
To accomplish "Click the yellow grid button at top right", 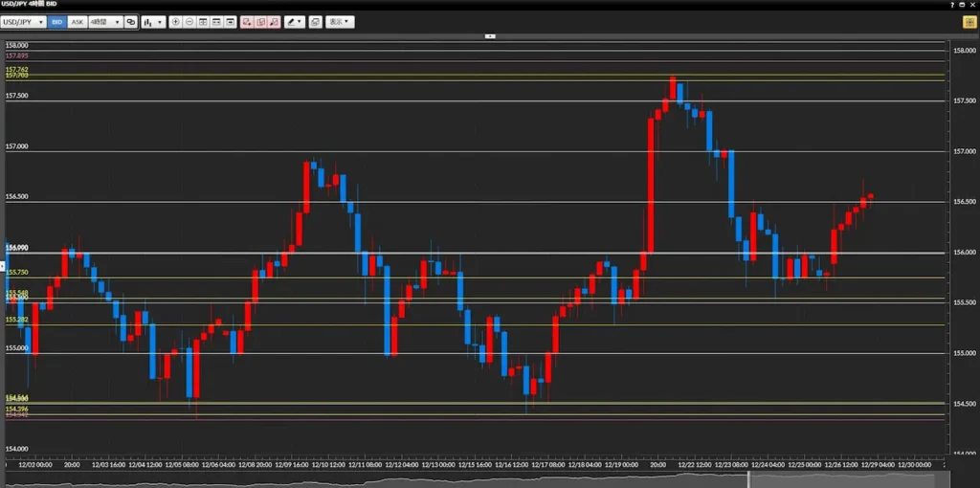I will pos(969,21).
